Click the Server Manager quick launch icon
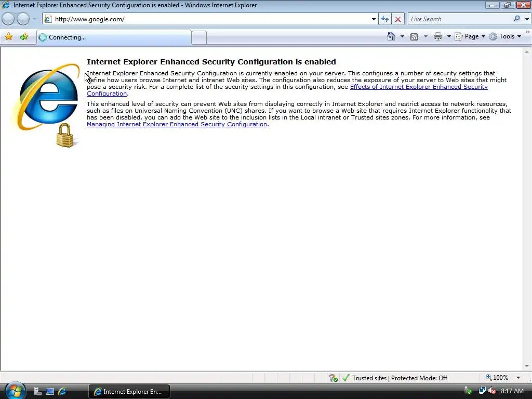This screenshot has height=399, width=532. (x=37, y=392)
